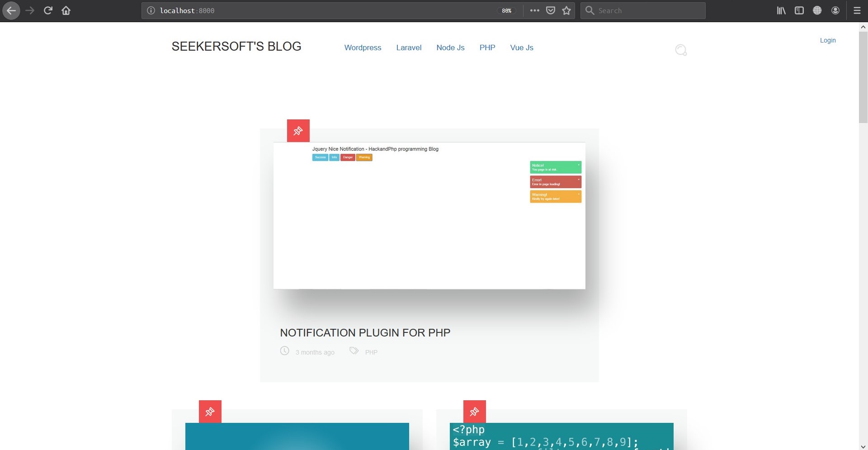This screenshot has height=450, width=868.
Task: Click the pin icon on the PHP array post
Action: [474, 412]
